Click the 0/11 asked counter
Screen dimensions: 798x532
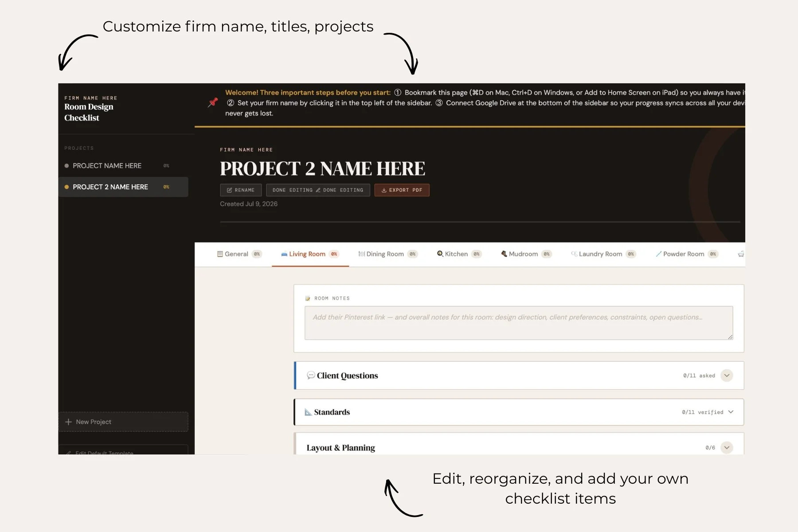click(x=699, y=376)
